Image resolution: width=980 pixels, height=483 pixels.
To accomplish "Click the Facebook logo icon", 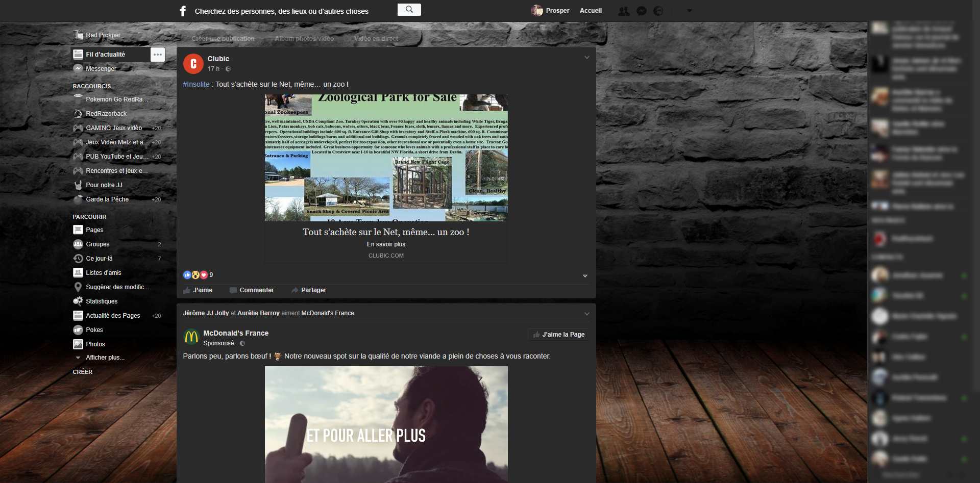I will coord(183,11).
